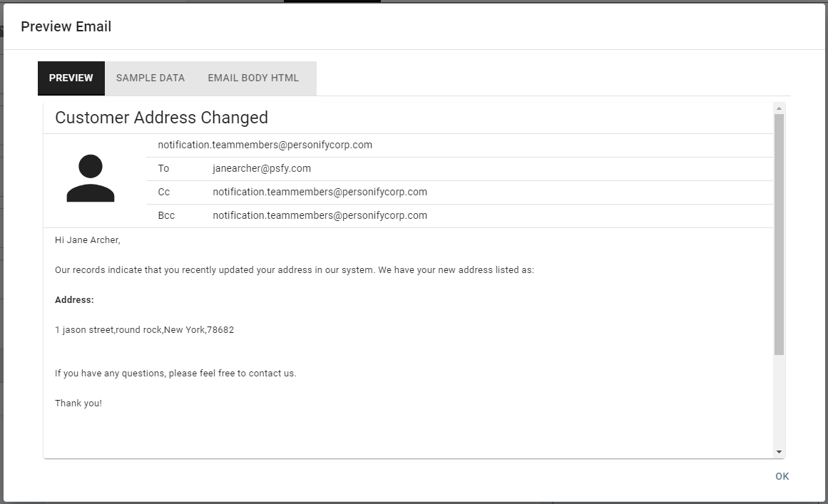Click the scrollbar up arrow
The height and width of the screenshot is (504, 828).
click(x=779, y=108)
